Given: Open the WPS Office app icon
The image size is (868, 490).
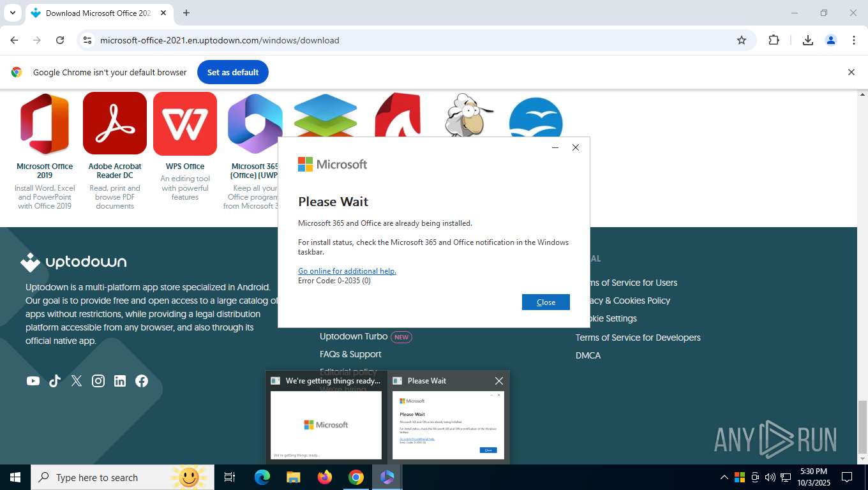Looking at the screenshot, I should click(185, 124).
